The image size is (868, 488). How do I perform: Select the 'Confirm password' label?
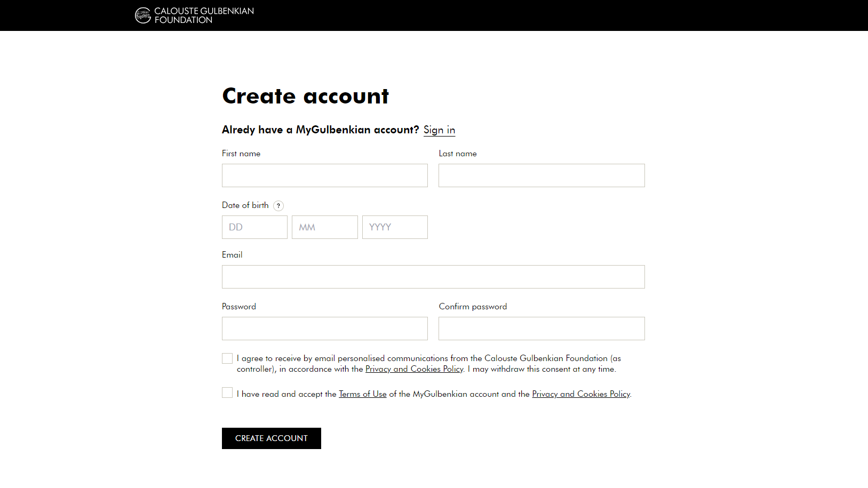click(473, 307)
